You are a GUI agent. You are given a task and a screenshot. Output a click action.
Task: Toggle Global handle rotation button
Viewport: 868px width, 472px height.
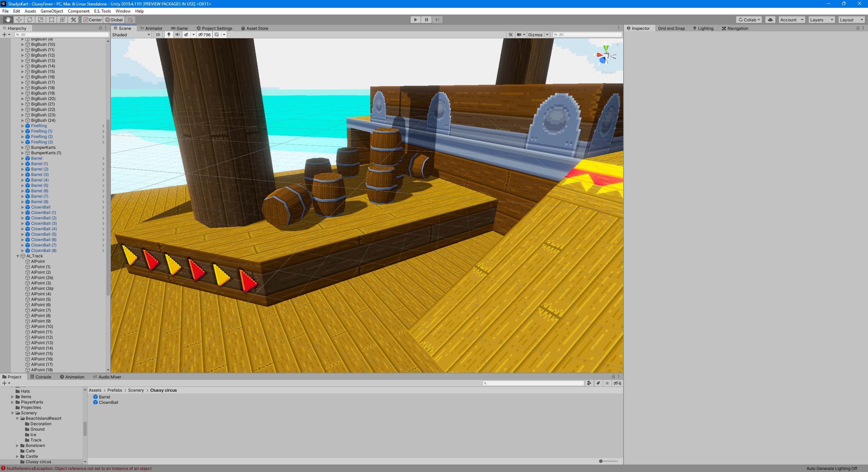[114, 20]
